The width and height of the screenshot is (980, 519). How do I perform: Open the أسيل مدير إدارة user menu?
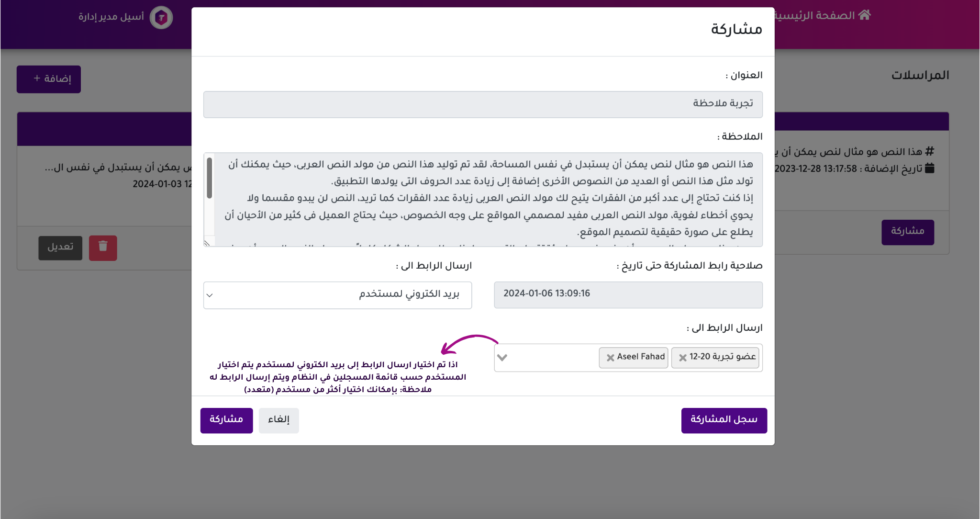click(x=111, y=17)
